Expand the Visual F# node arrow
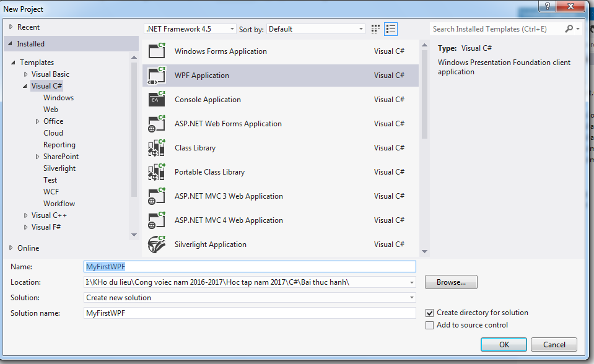 point(25,227)
